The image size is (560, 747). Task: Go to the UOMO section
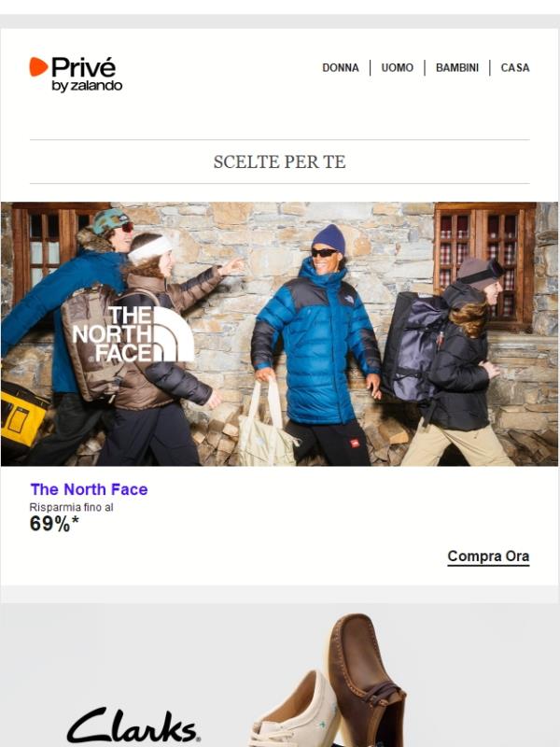[398, 67]
